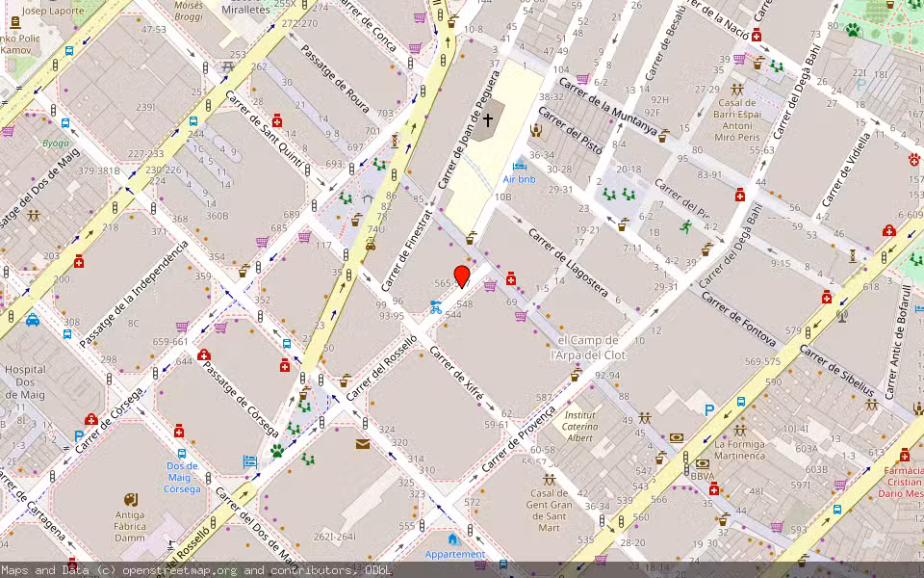Viewport: 924px width, 578px height.
Task: Click the Carrer de Conca label
Action: tap(368, 27)
